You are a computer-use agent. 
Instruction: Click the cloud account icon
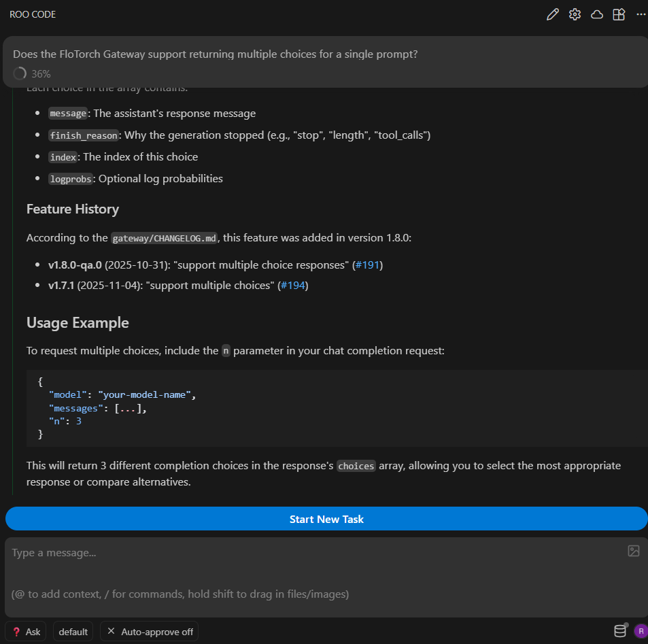pos(596,14)
